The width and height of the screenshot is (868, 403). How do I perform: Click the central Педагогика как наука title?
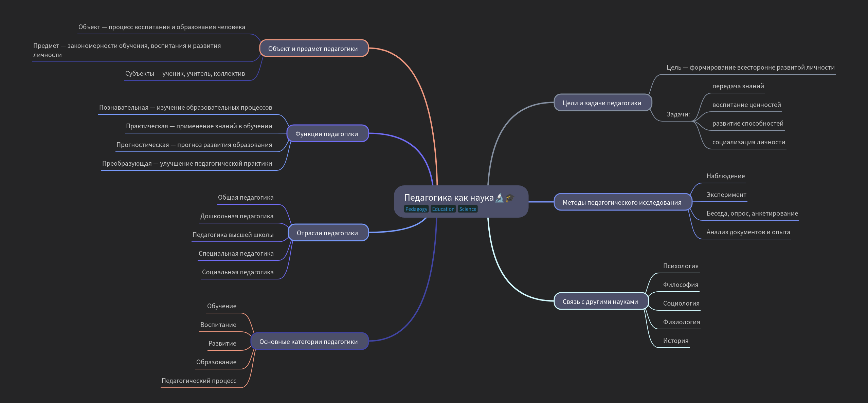pyautogui.click(x=448, y=198)
